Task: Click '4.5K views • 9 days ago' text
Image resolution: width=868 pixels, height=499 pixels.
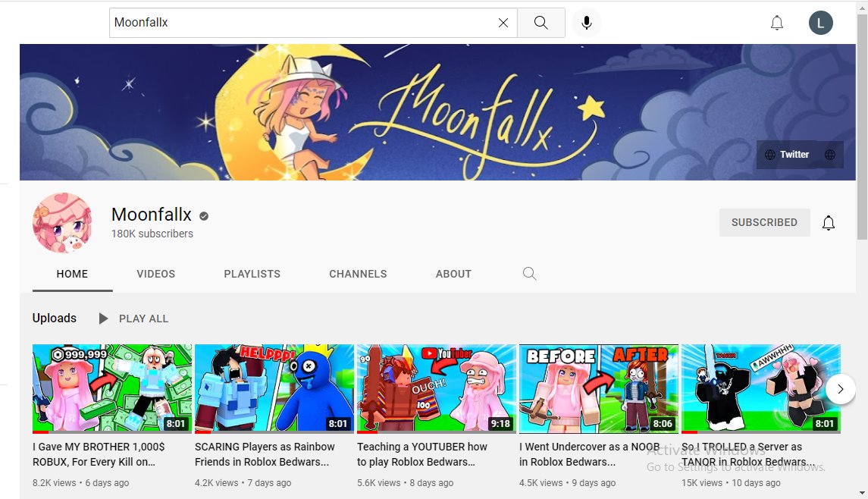Action: coord(567,483)
